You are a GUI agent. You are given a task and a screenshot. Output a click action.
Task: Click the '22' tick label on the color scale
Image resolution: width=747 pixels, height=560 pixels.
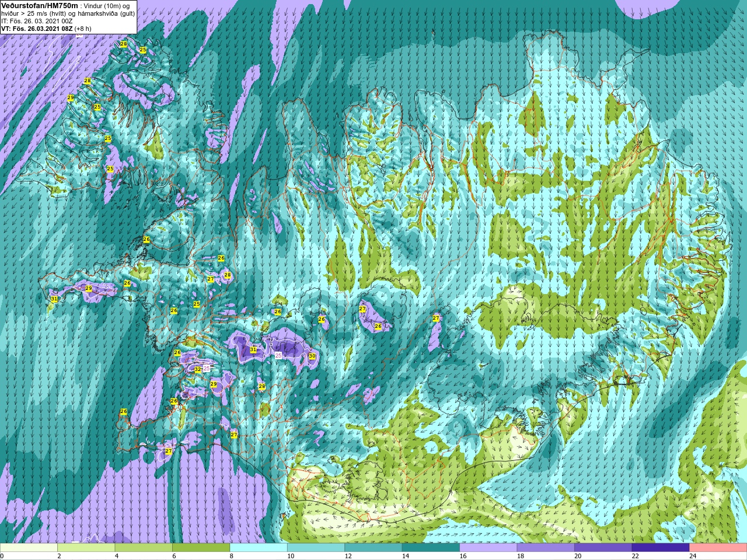coord(636,556)
